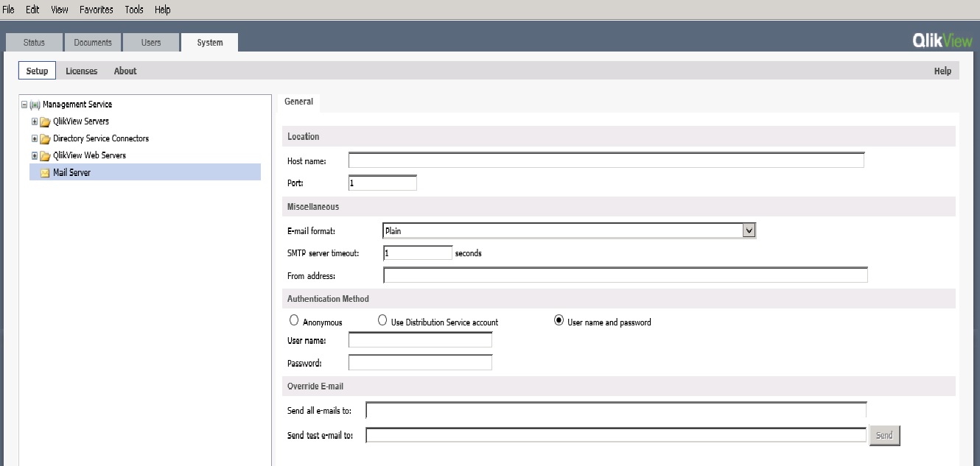Select QlikView Servers tree label
Image resolution: width=980 pixels, height=466 pixels.
click(81, 121)
